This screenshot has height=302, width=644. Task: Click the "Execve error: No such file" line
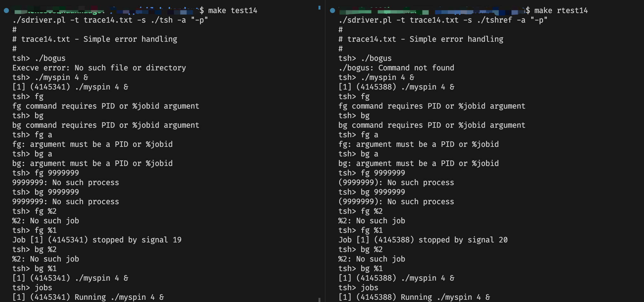click(99, 68)
